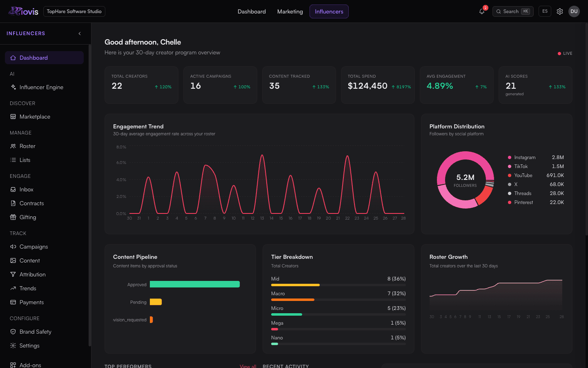Open the Active Campaigns stat card
Image resolution: width=588 pixels, height=368 pixels.
(x=220, y=85)
